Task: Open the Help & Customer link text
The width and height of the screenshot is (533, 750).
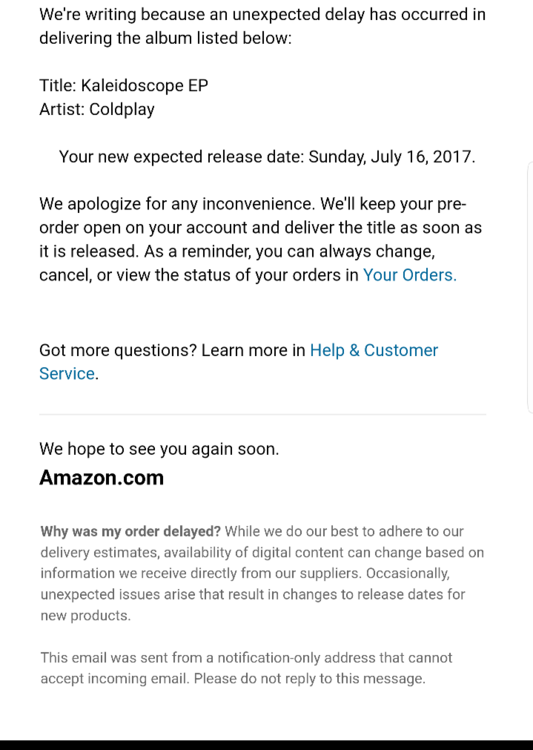Action: point(374,350)
